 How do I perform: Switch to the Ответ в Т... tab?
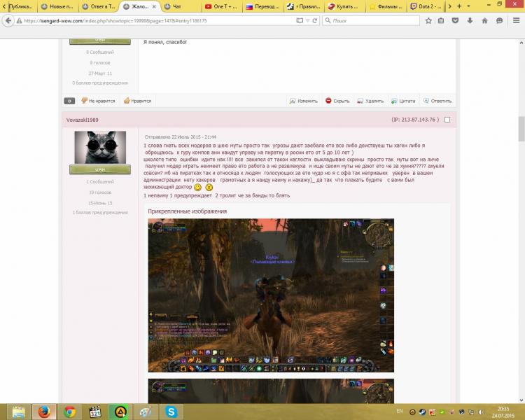pyautogui.click(x=99, y=6)
